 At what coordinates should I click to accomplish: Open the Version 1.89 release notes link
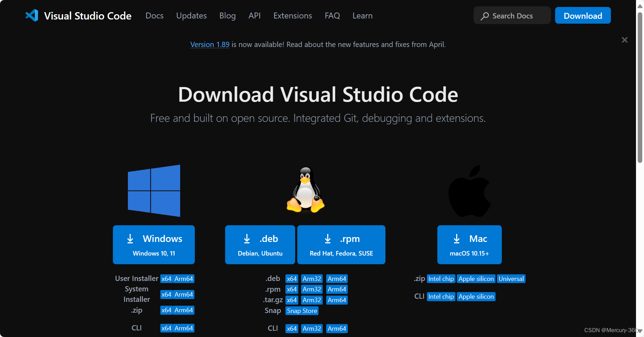(x=209, y=44)
